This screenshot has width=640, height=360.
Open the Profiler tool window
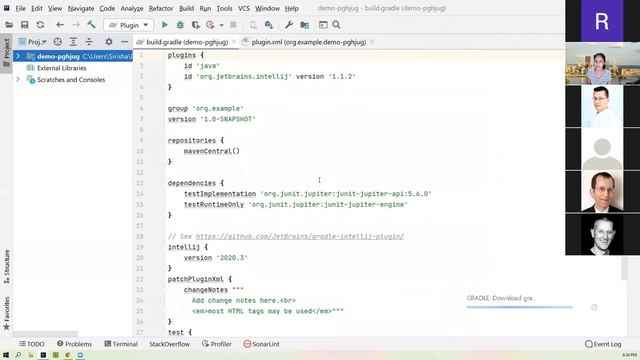pos(217,344)
